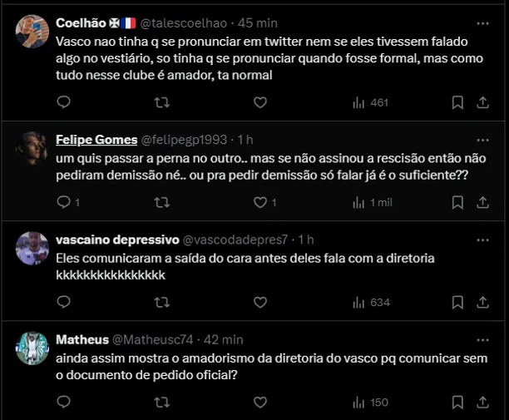Repost Felipe Gomes's tweet
Screen dimensions: 509x420
click(163, 202)
